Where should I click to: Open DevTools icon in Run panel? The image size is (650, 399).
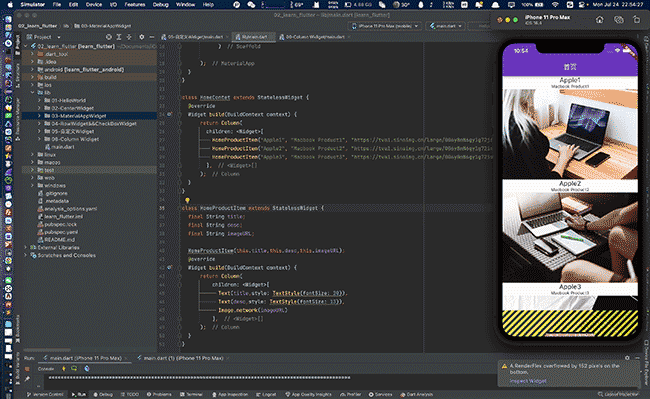point(87,368)
